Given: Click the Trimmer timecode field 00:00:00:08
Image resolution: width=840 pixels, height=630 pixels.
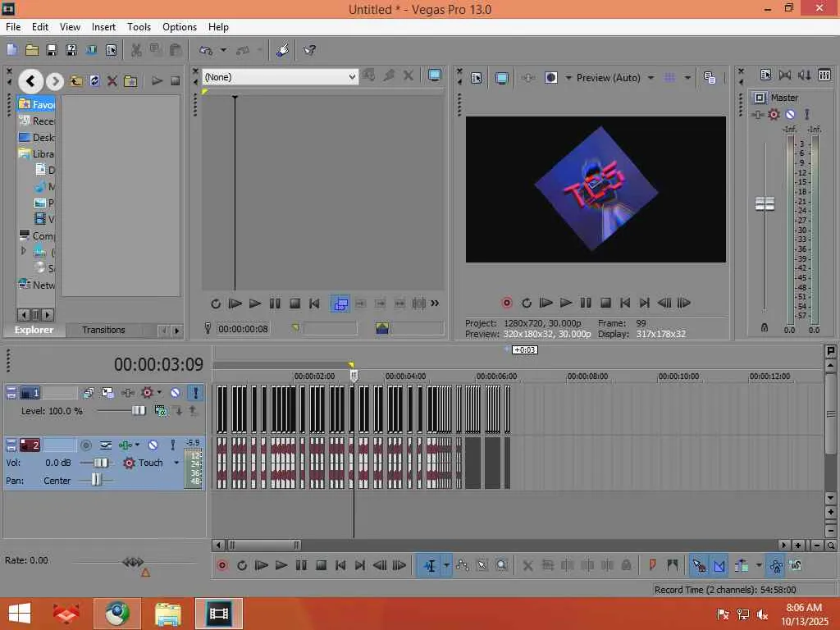Looking at the screenshot, I should [243, 329].
